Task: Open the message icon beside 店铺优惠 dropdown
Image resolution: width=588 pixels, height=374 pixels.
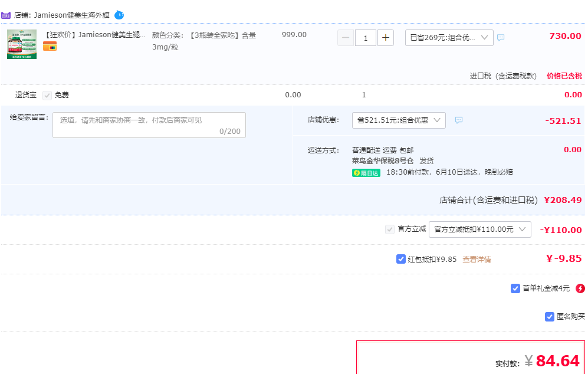Action: [459, 120]
